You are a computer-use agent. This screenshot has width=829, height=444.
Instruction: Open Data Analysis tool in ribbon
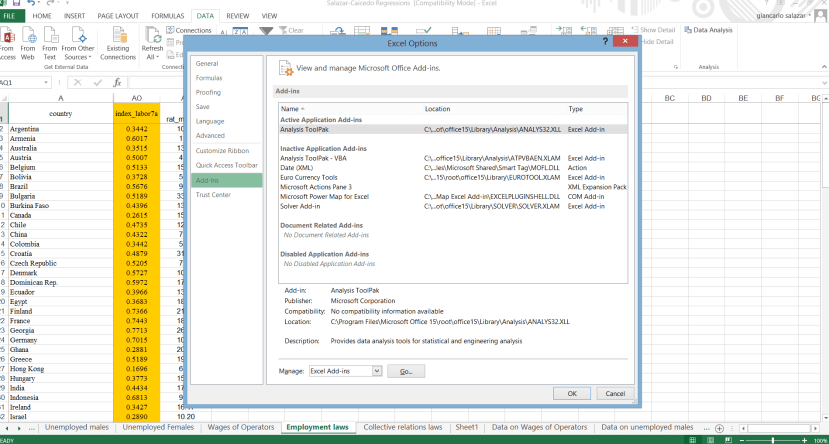[x=708, y=30]
